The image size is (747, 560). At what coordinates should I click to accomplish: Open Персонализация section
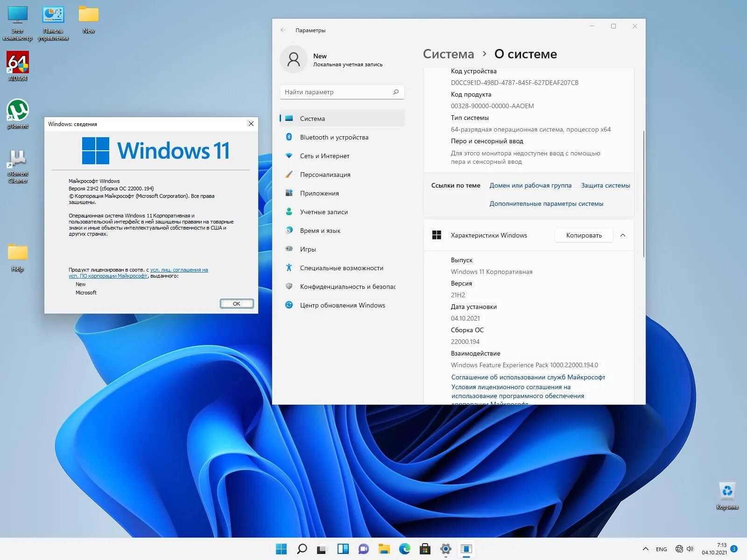(342, 175)
